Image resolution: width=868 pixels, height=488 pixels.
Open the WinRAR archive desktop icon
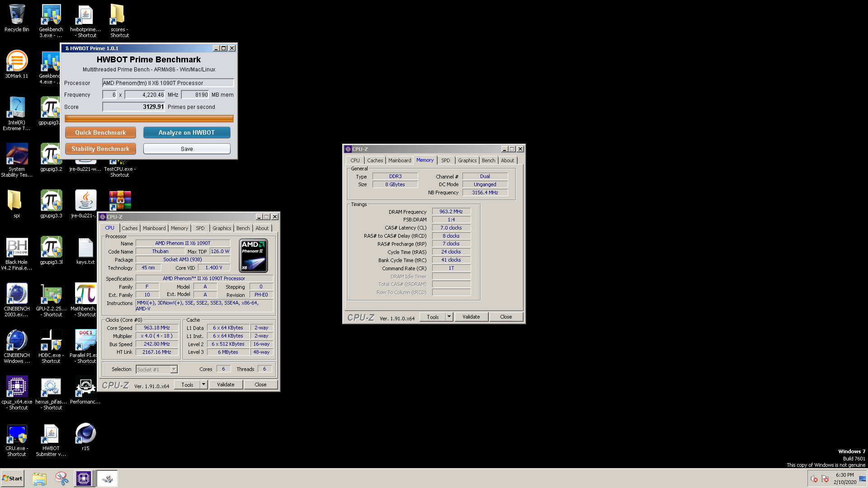(x=120, y=200)
